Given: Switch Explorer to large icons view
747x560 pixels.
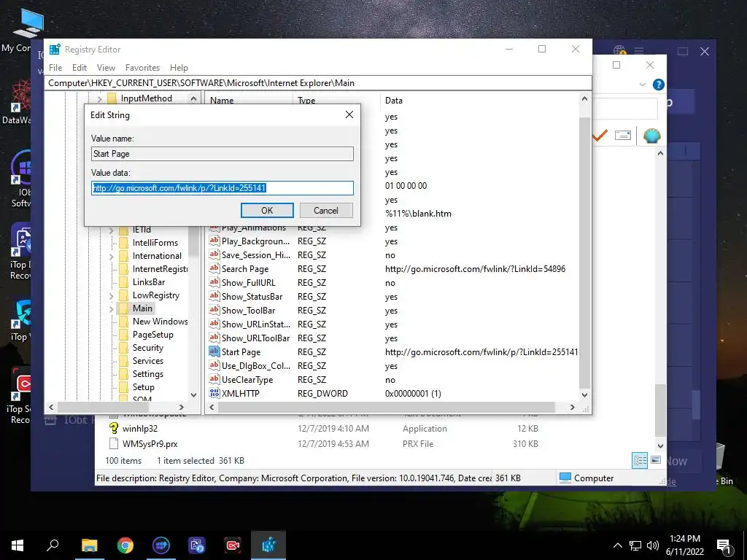Looking at the screenshot, I should tap(656, 460).
